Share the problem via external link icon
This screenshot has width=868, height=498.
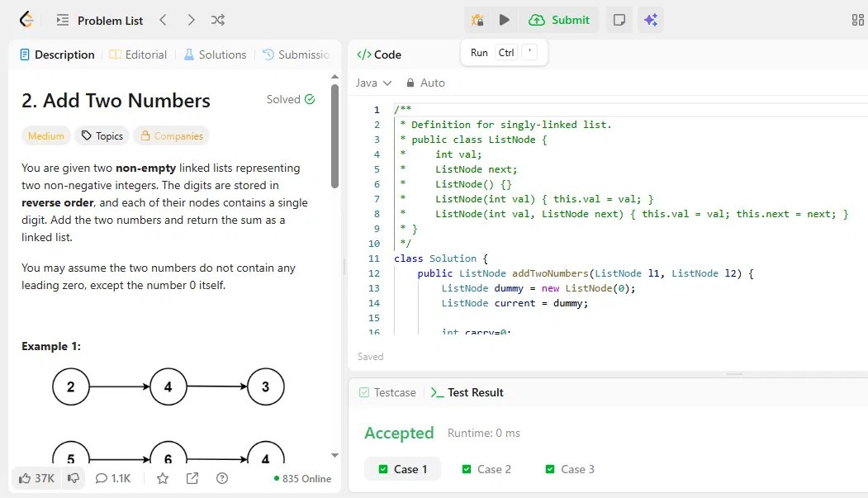pos(192,478)
